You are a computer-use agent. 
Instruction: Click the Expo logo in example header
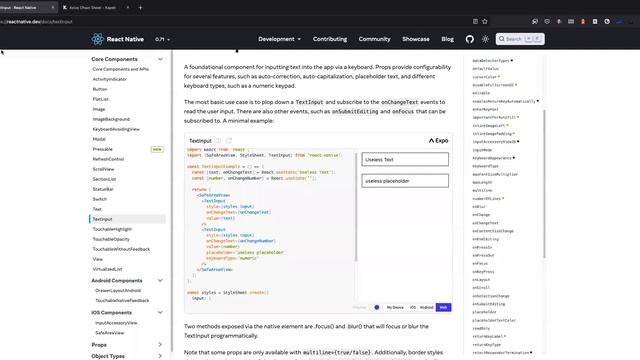(x=438, y=140)
